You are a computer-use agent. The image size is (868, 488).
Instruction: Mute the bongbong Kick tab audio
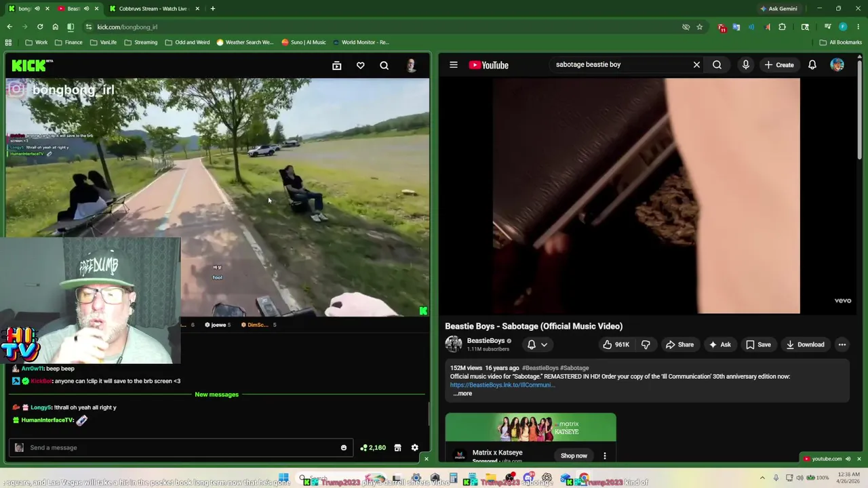point(37,9)
